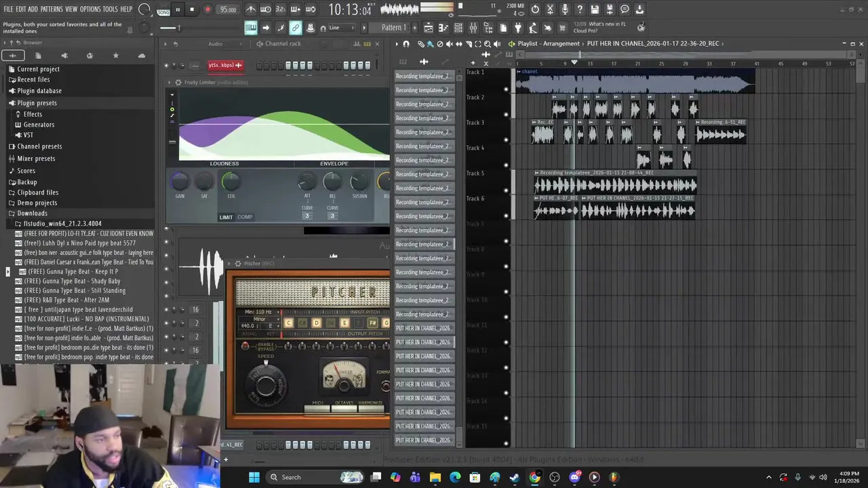Open the EDIT menu
Viewport: 868px width, 488px height.
(21, 9)
